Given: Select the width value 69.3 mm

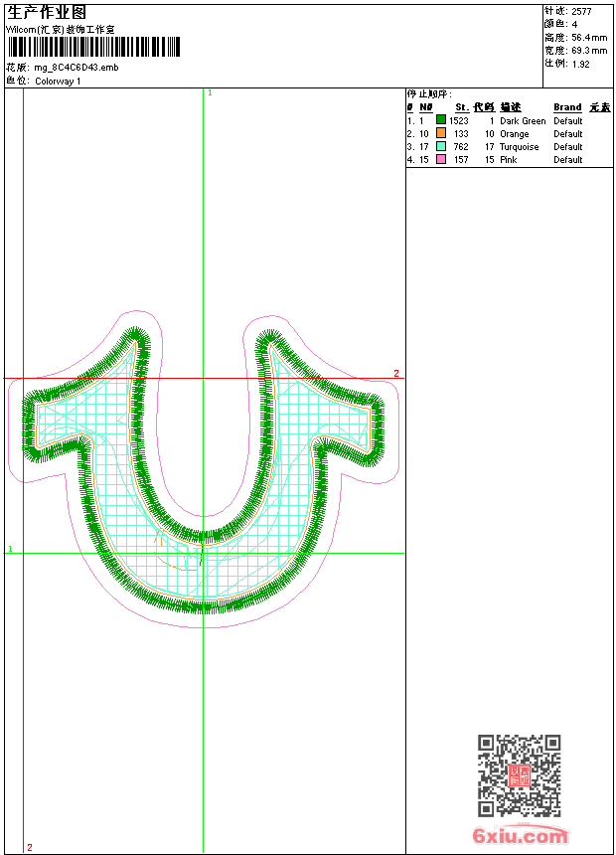Looking at the screenshot, I should [x=589, y=51].
